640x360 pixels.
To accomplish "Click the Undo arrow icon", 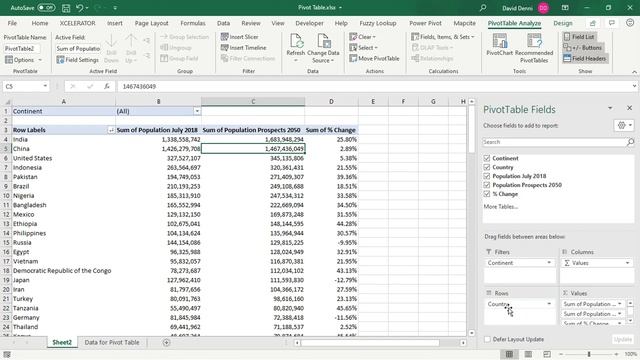I will pos(80,8).
